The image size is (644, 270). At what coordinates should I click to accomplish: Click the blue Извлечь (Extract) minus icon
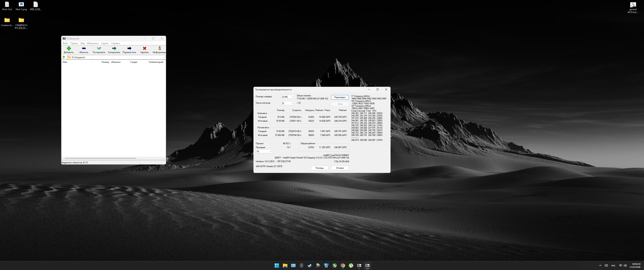coord(84,48)
